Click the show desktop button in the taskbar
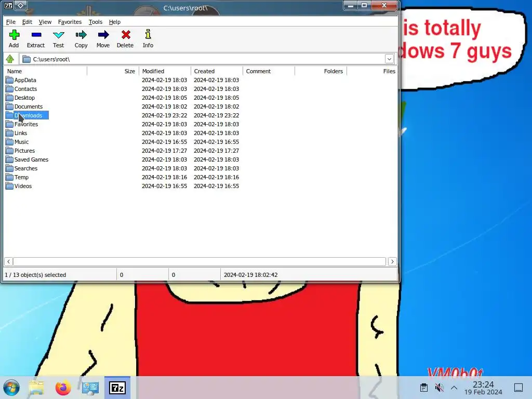 point(518,388)
